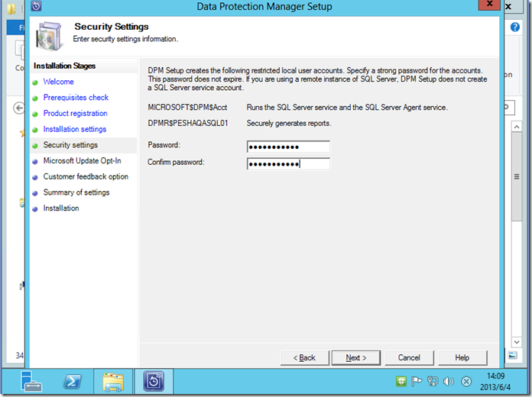Click DPMR$PESHAQASQL01 account name

pos(187,123)
